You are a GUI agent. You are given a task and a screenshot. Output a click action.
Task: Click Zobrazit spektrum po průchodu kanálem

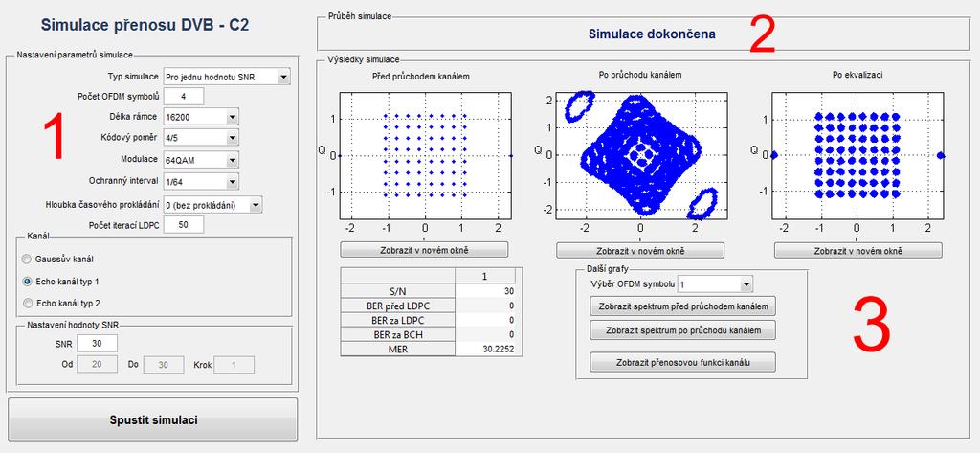click(x=682, y=329)
